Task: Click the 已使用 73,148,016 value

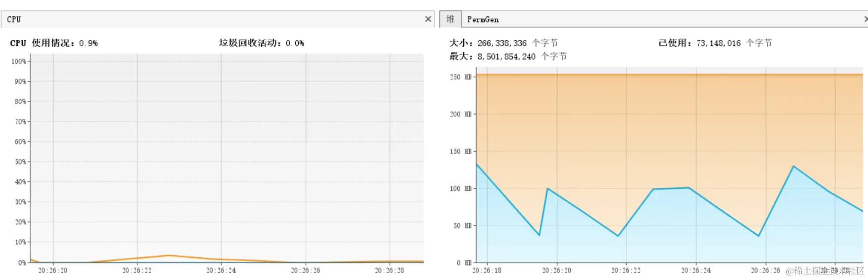Action: coord(718,43)
